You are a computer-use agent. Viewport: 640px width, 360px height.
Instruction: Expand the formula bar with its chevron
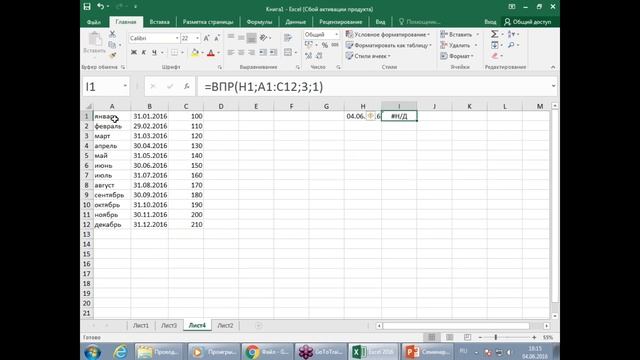coord(553,86)
